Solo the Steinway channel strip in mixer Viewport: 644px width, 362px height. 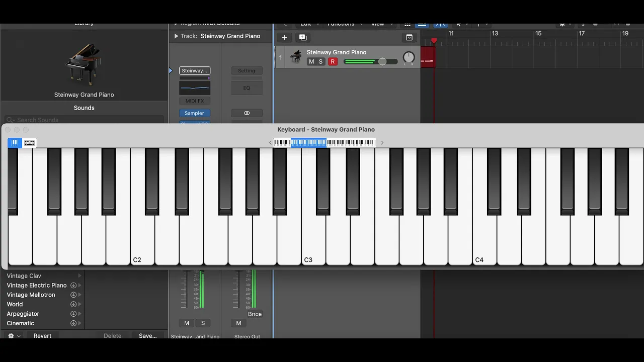[203, 323]
